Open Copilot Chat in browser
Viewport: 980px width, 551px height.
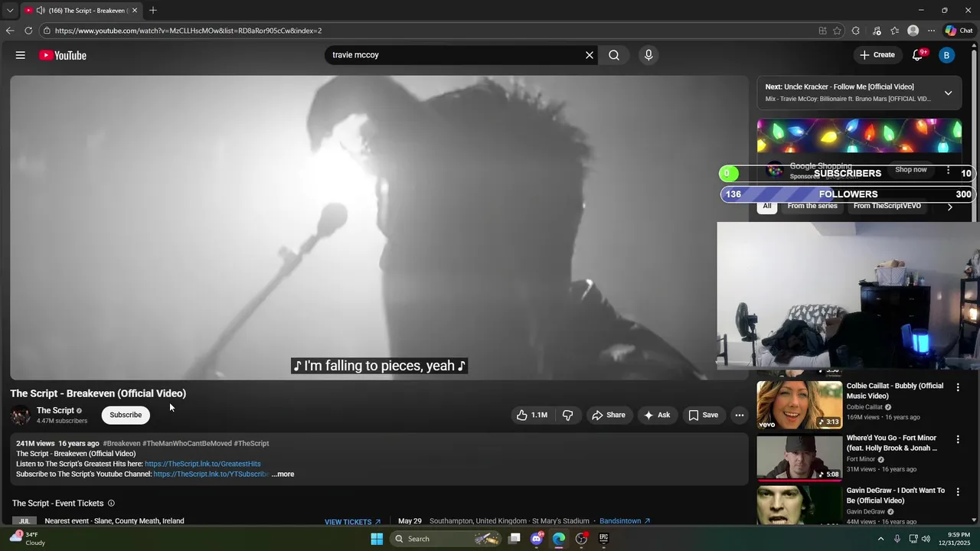959,31
